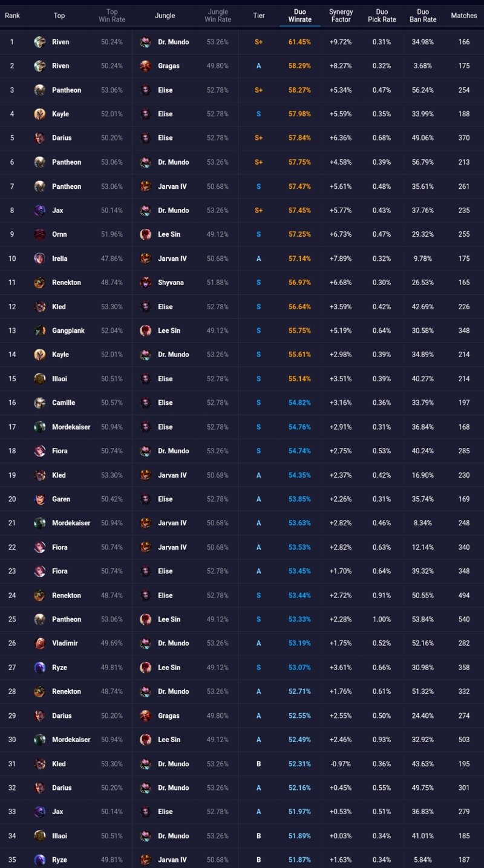
Task: Select Garen icon in rank 20 row
Action: tap(40, 499)
